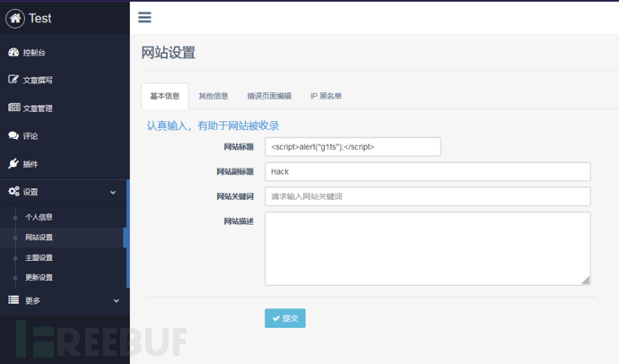Screen dimensions: 619x364
Task: Open the 控制台 sidebar item
Action: pos(65,53)
